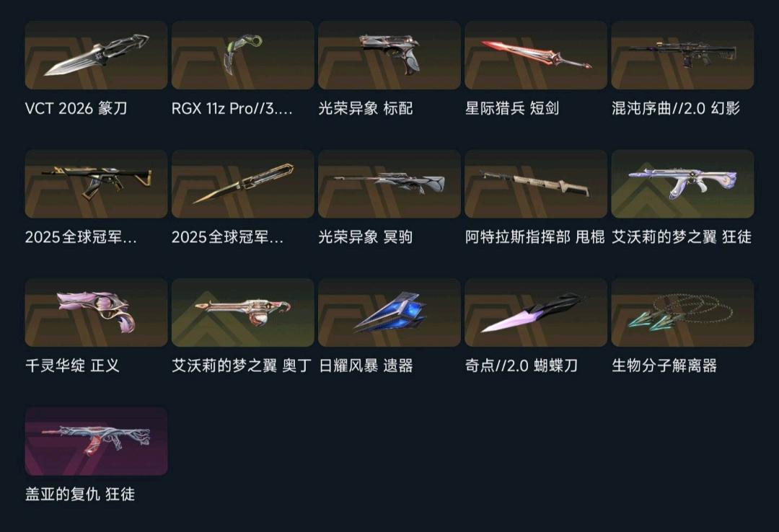Select the 生物分子解离器 chain blade skin
The width and height of the screenshot is (779, 532).
pos(682,312)
